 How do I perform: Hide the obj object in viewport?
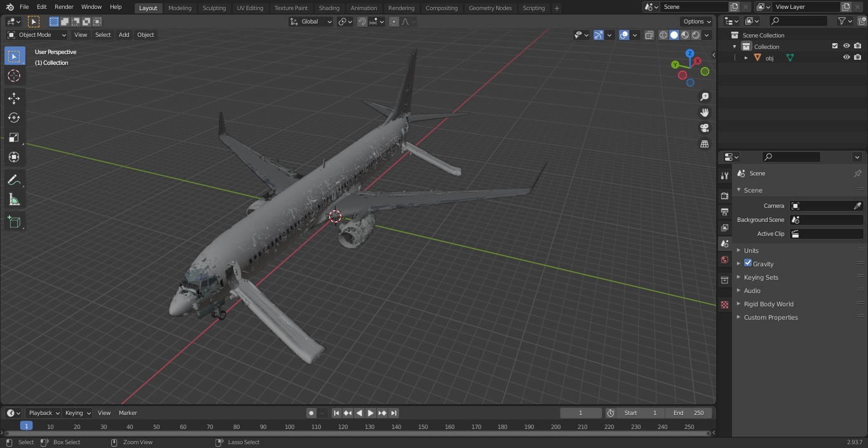pyautogui.click(x=846, y=57)
